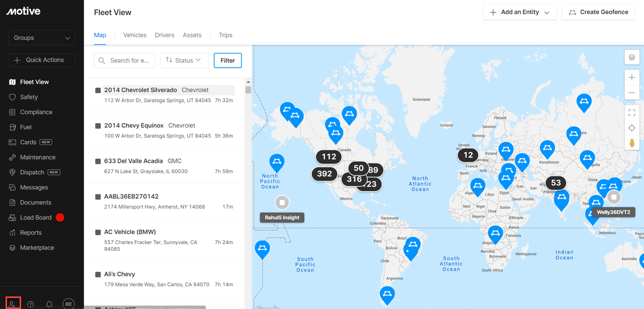
Task: Click the Maintenance wrench icon
Action: click(x=13, y=157)
